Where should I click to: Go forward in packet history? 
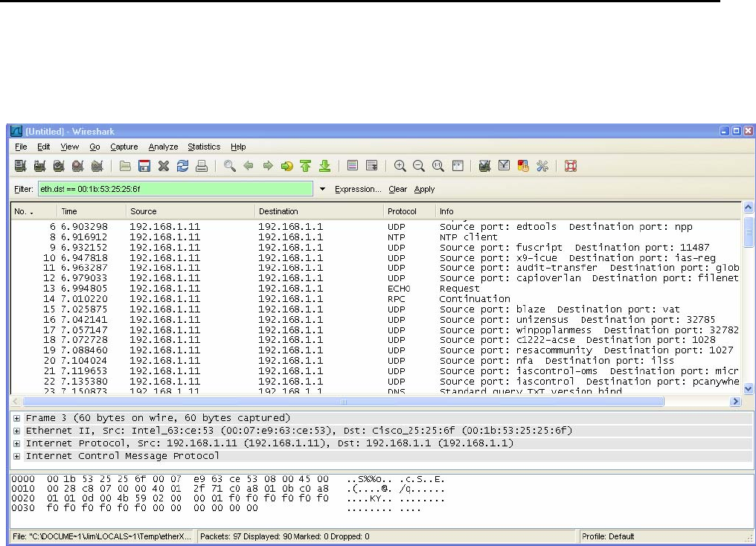tap(268, 167)
